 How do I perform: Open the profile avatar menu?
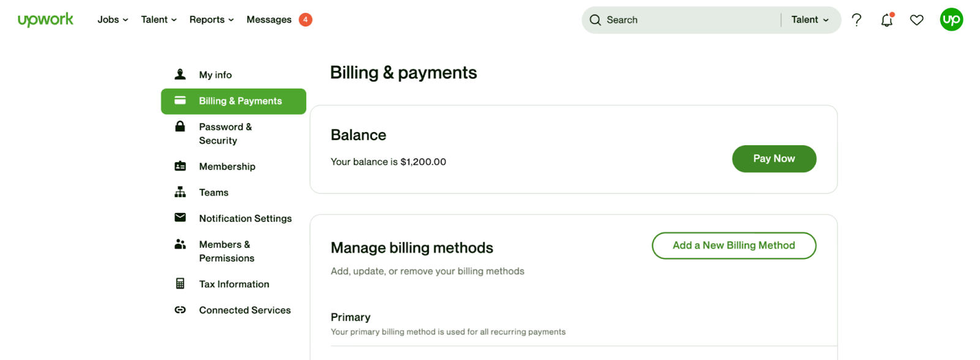(951, 20)
